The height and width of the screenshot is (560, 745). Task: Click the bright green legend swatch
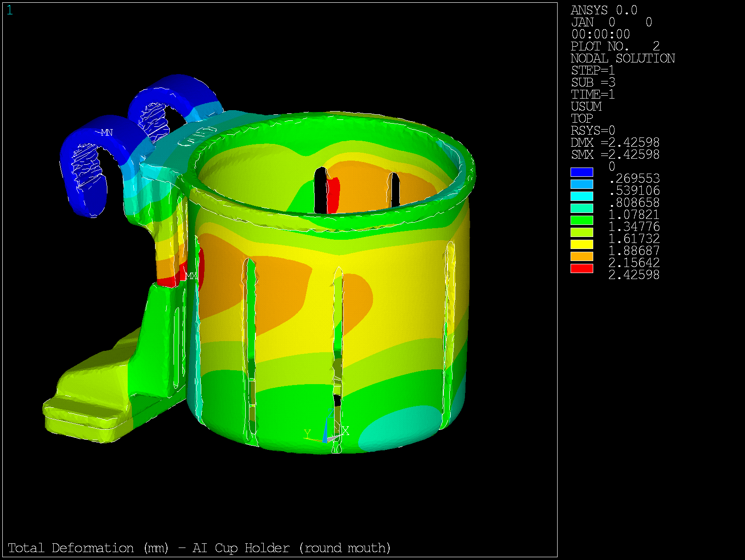[582, 220]
